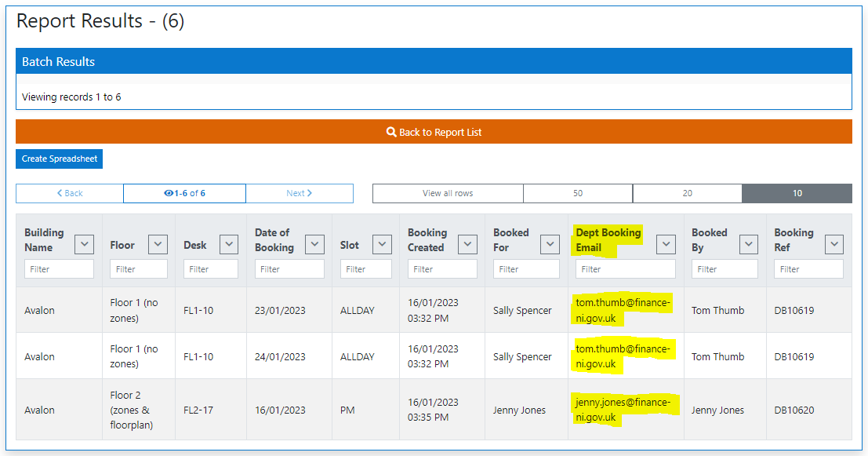Expand the Dept Booking Email dropdown
868x456 pixels.
point(666,244)
